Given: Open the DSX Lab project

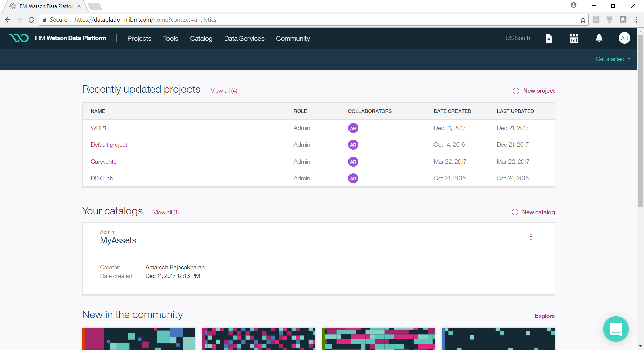Looking at the screenshot, I should pyautogui.click(x=102, y=178).
